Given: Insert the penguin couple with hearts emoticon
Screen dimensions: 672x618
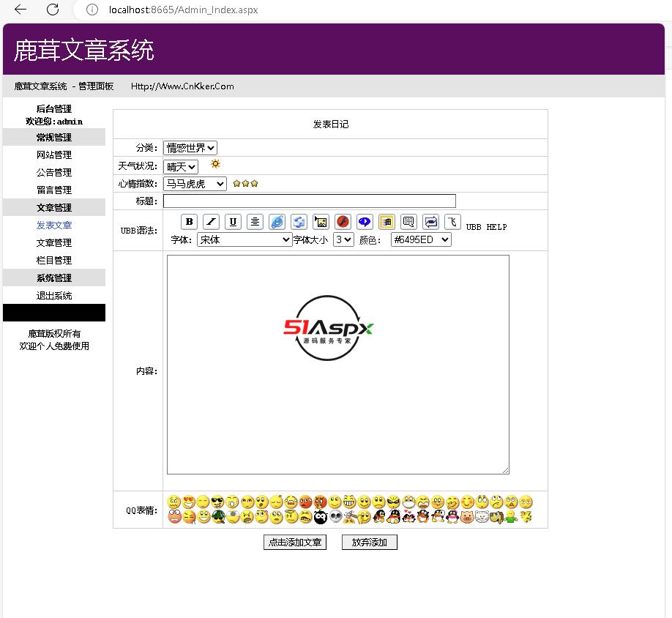Looking at the screenshot, I should [408, 517].
